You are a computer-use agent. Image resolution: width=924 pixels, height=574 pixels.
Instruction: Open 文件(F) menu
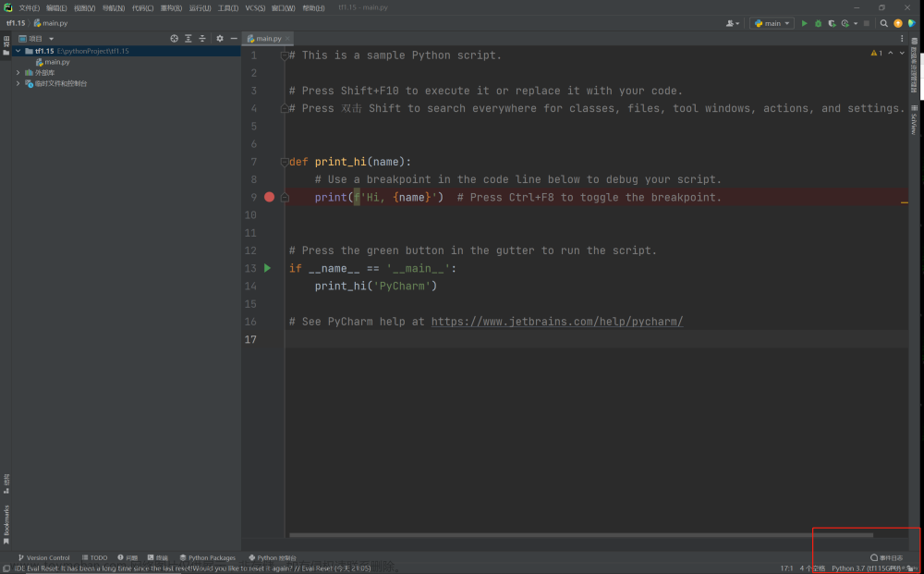(x=30, y=7)
